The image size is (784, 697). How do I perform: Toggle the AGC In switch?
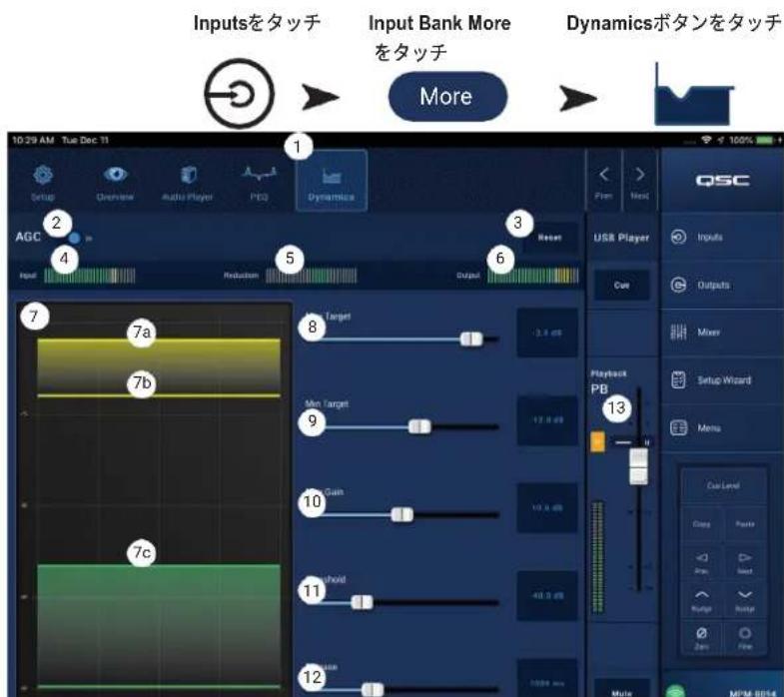(75, 239)
